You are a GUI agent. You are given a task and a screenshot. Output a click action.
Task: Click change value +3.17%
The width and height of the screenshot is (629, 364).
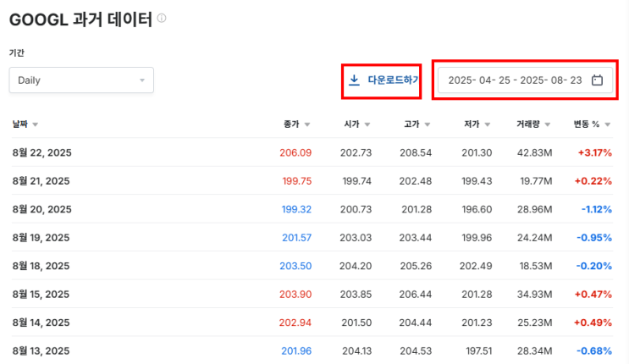click(595, 153)
